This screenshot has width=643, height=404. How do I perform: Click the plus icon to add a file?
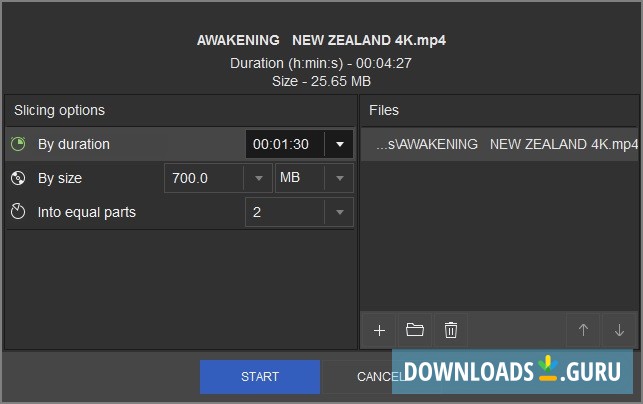pos(379,330)
